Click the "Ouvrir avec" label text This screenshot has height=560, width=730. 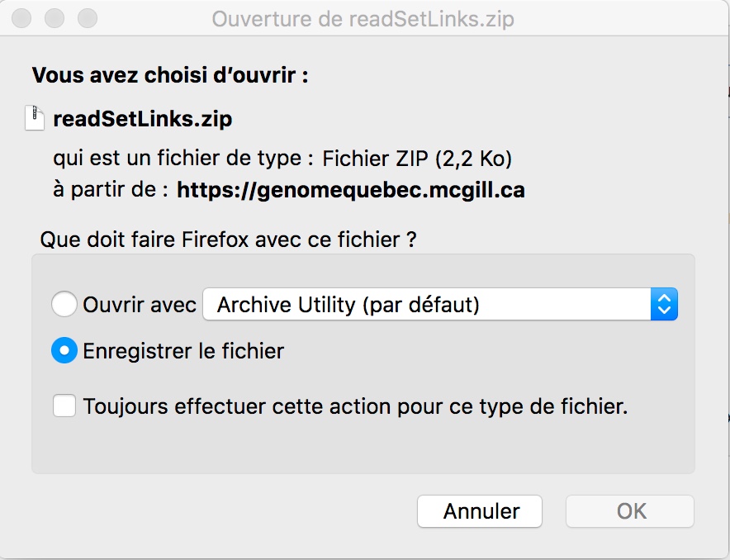click(140, 305)
